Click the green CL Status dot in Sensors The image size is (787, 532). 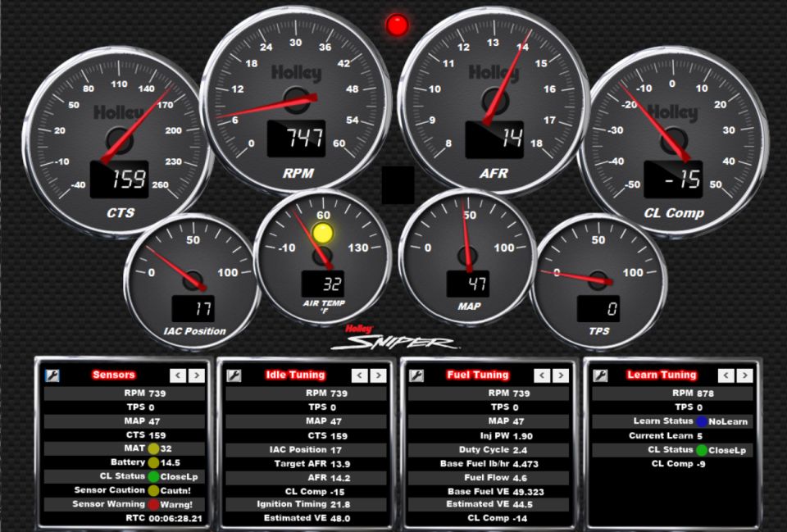(153, 476)
